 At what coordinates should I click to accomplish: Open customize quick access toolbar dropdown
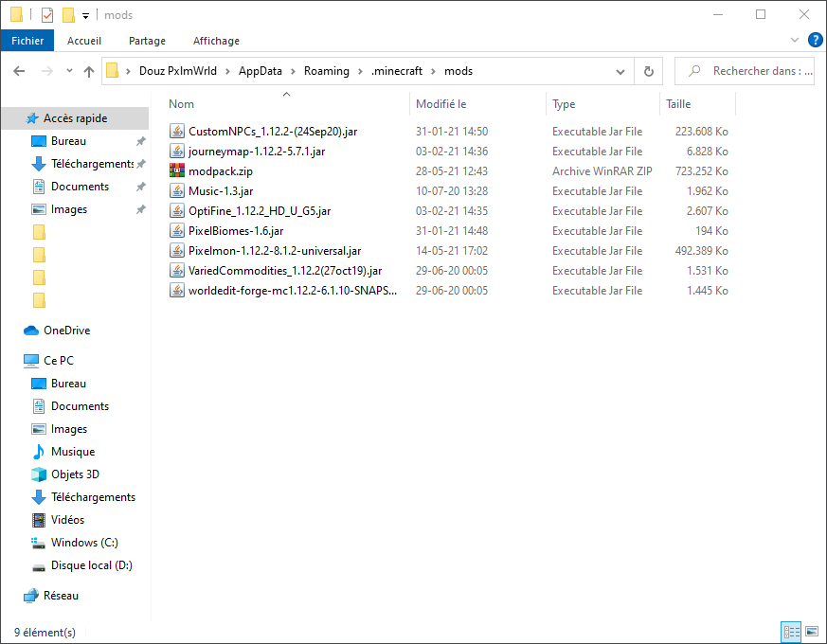point(85,16)
